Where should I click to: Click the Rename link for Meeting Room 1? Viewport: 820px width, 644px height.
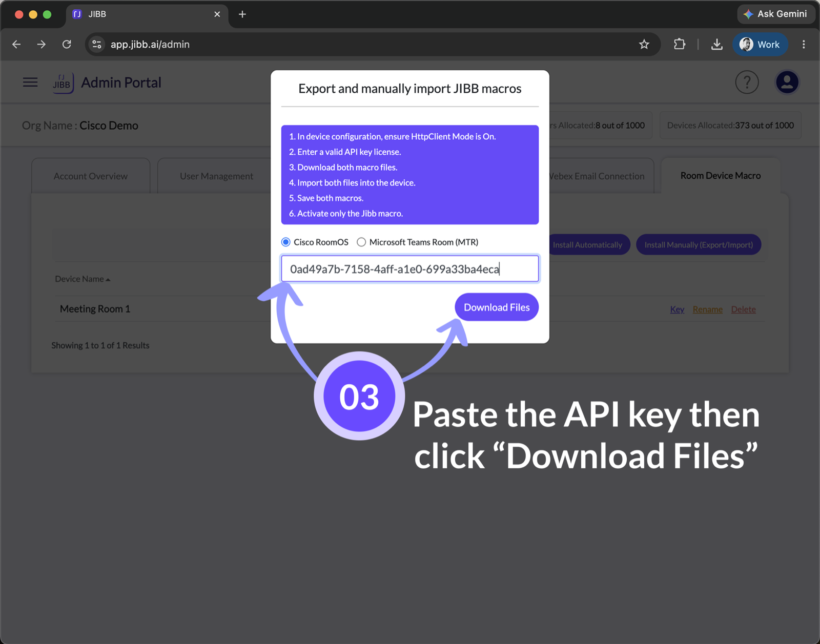(x=708, y=309)
